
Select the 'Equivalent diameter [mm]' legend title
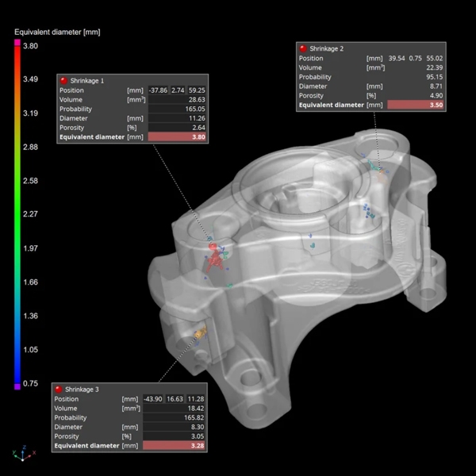point(57,33)
